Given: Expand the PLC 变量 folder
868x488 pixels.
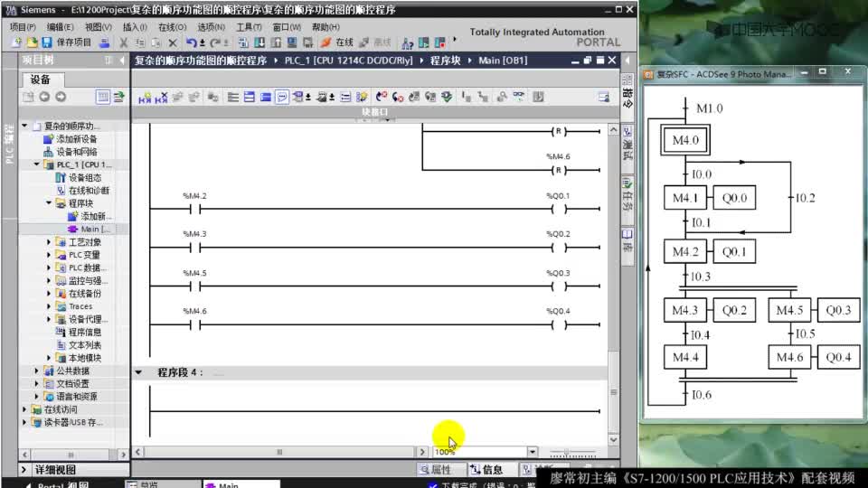Looking at the screenshot, I should click(x=49, y=255).
